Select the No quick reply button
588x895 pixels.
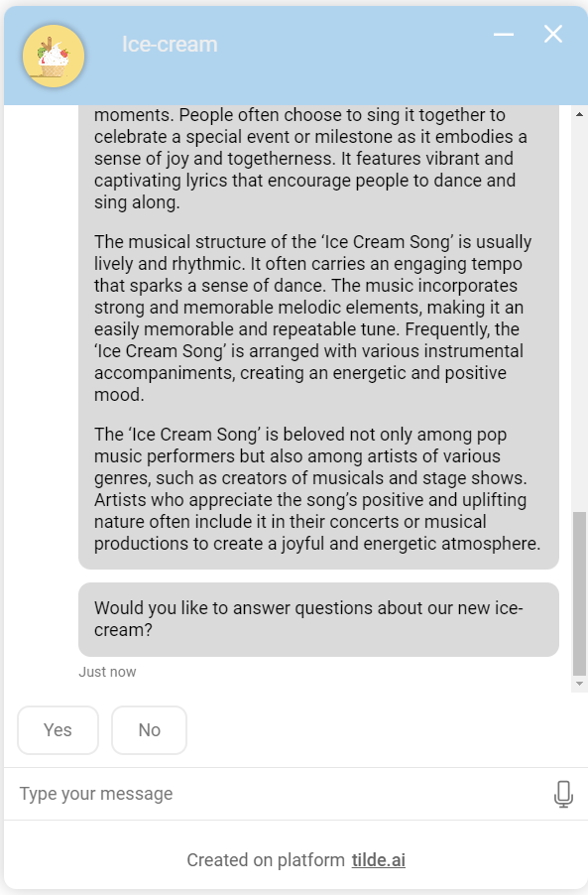tap(149, 729)
